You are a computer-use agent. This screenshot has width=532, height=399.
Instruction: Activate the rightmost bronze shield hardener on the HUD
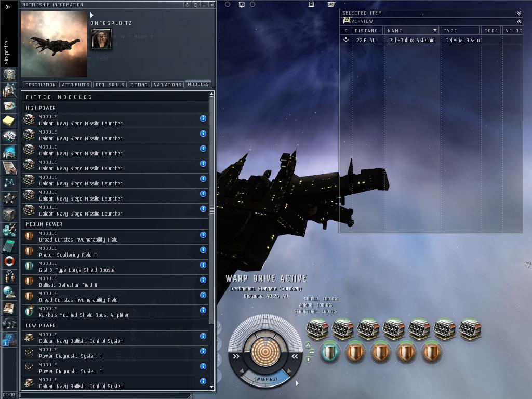coord(431,352)
